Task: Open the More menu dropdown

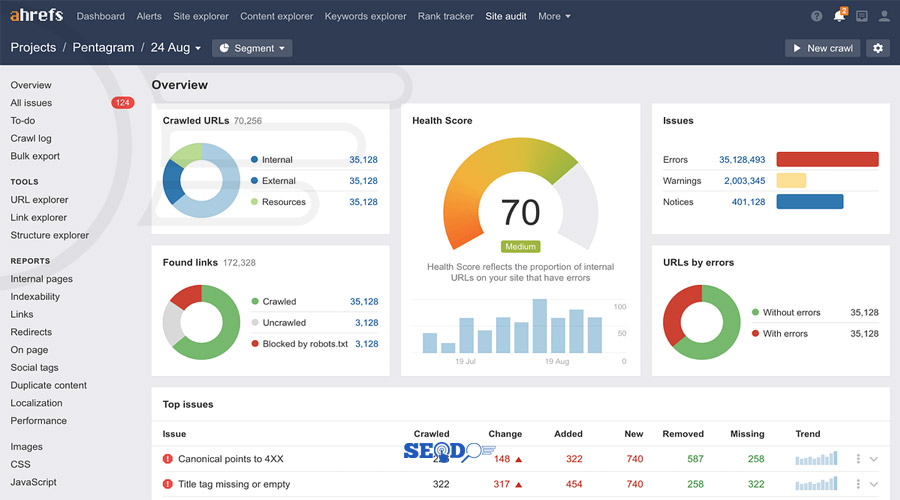Action: (554, 16)
